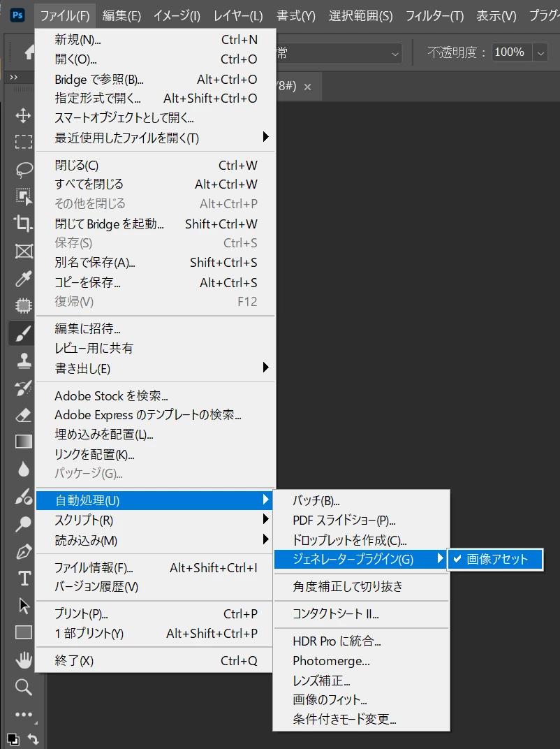Choose プリント(P)... entry
This screenshot has height=749, width=560.
(156, 613)
